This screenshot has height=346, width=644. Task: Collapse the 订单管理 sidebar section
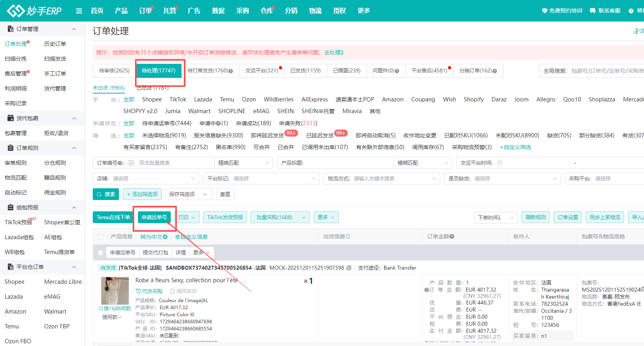(x=74, y=29)
